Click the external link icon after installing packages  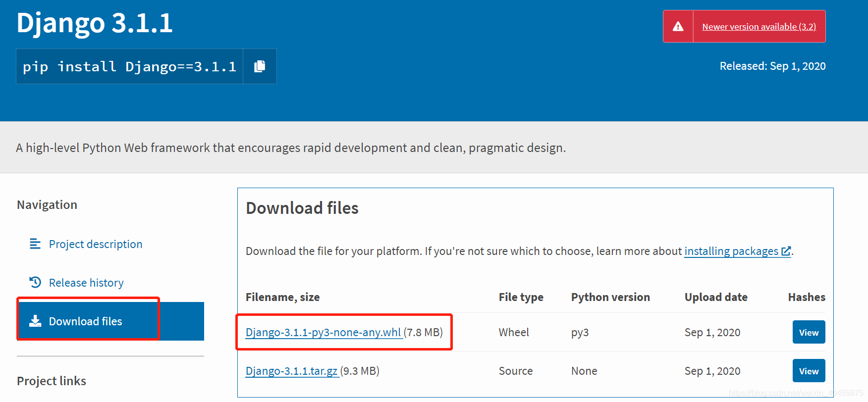point(786,251)
